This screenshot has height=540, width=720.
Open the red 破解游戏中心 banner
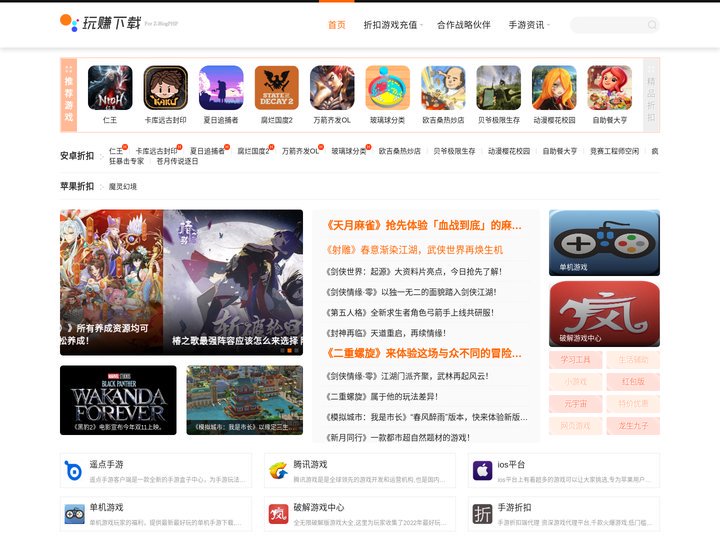point(604,314)
